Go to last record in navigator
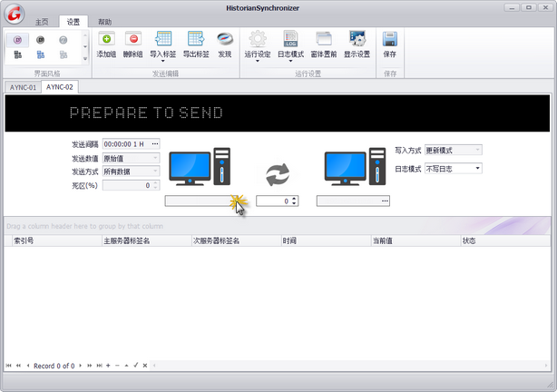Screen dimensions: 557x392 tap(100, 366)
